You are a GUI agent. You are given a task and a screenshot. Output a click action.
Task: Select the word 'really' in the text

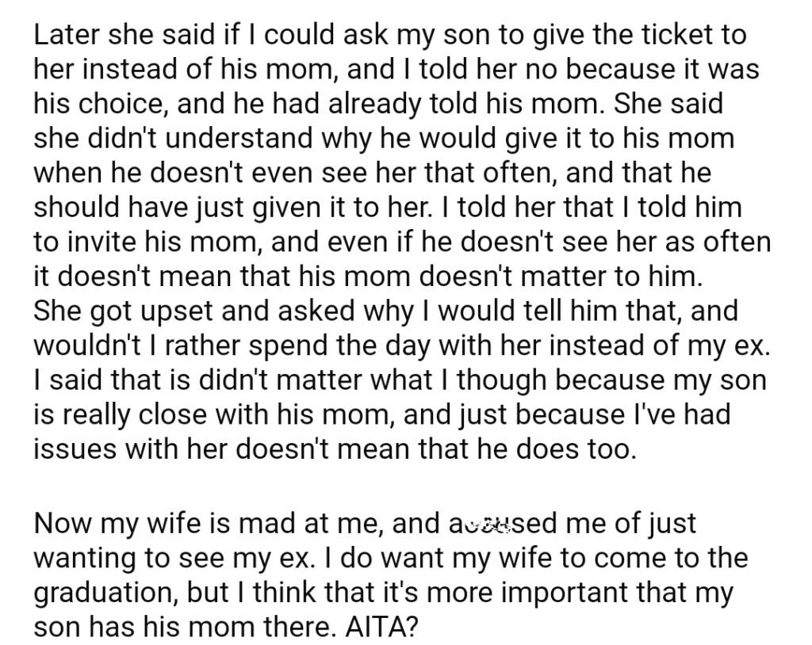click(90, 414)
